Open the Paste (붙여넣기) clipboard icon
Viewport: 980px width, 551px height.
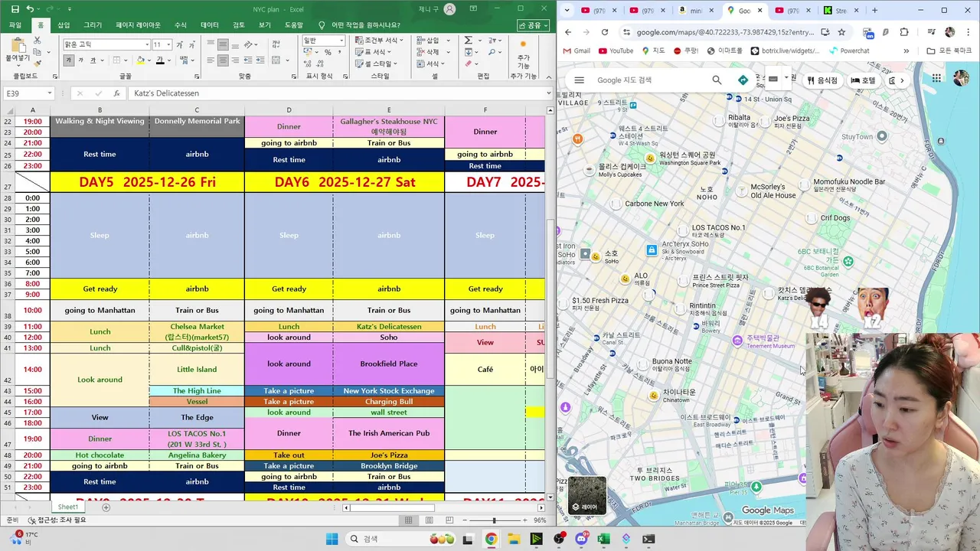19,45
